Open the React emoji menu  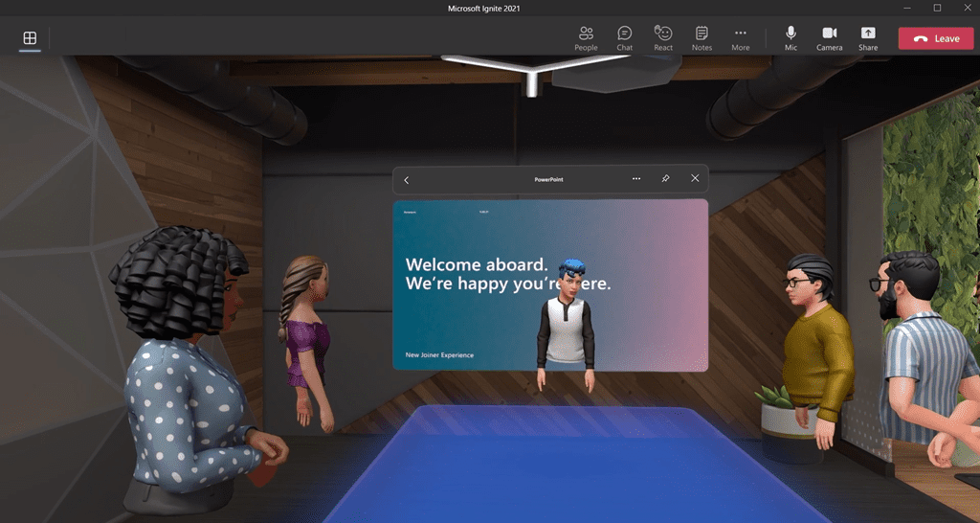click(x=663, y=38)
